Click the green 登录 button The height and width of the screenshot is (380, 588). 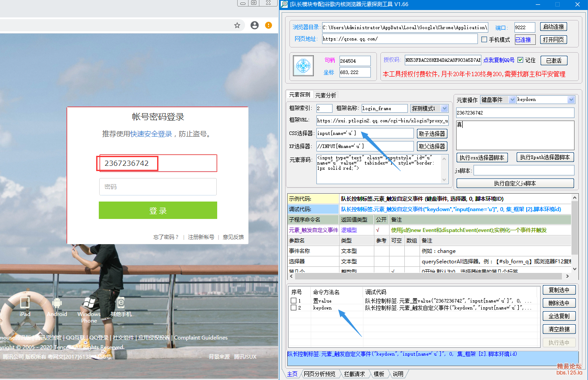click(158, 210)
